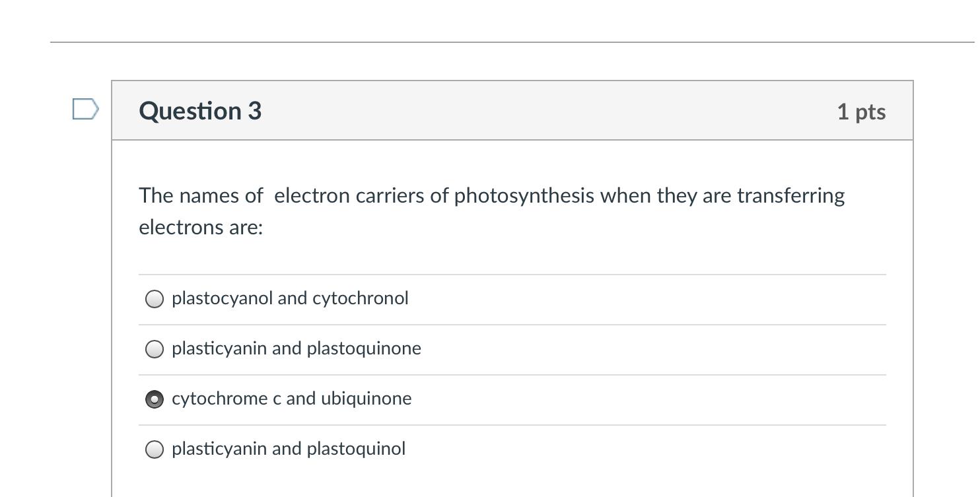The height and width of the screenshot is (497, 980).
Task: Click the word 'cytochronol' in first option
Action: (361, 298)
